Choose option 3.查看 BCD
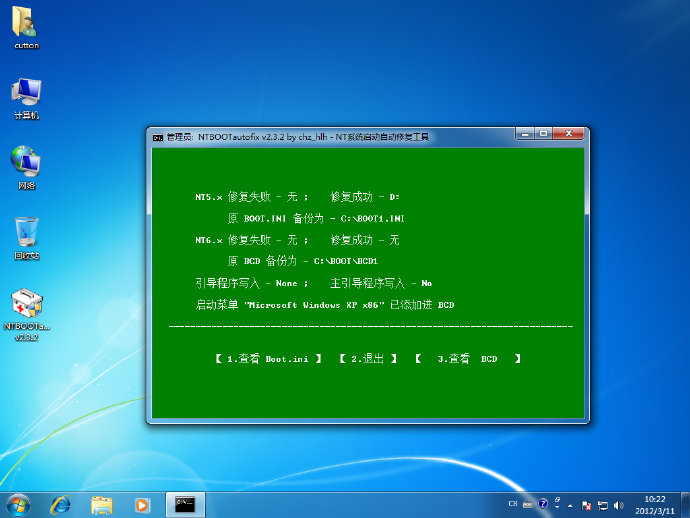 468,359
